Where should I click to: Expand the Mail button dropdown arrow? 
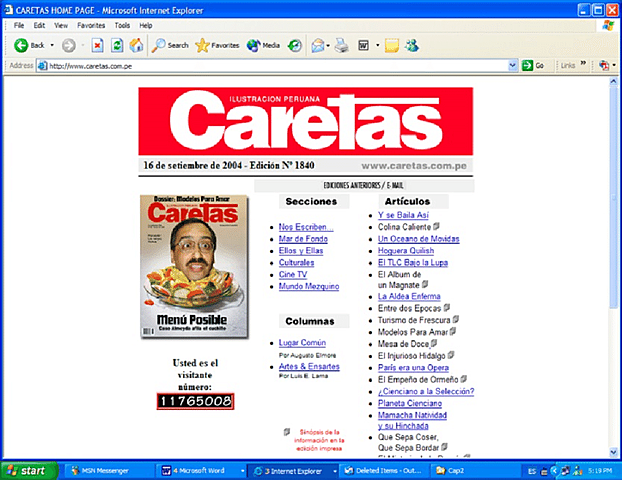click(328, 46)
